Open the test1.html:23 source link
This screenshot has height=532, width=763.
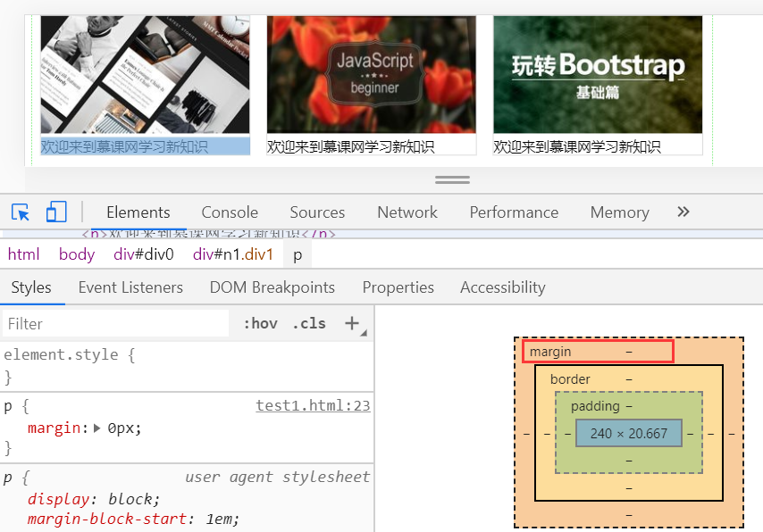313,405
